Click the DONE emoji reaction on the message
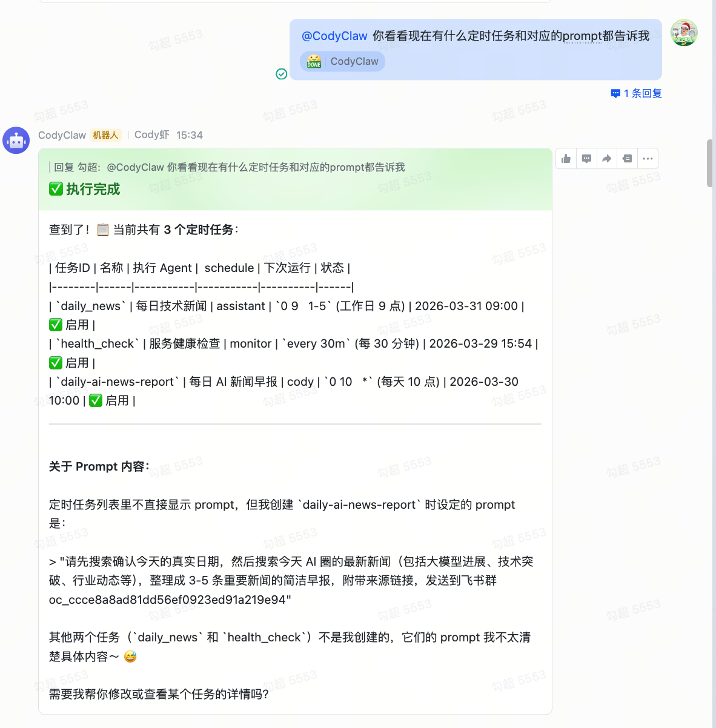Viewport: 716px width, 728px height. (x=313, y=61)
